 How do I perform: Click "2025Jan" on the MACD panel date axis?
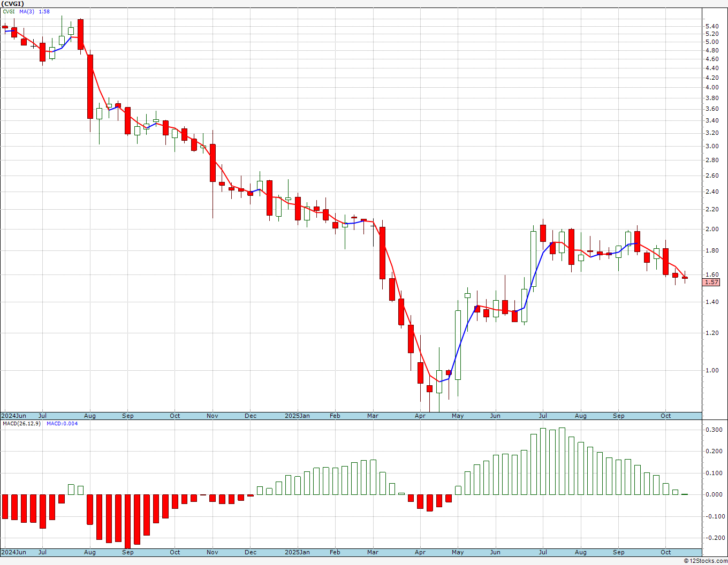pos(297,552)
